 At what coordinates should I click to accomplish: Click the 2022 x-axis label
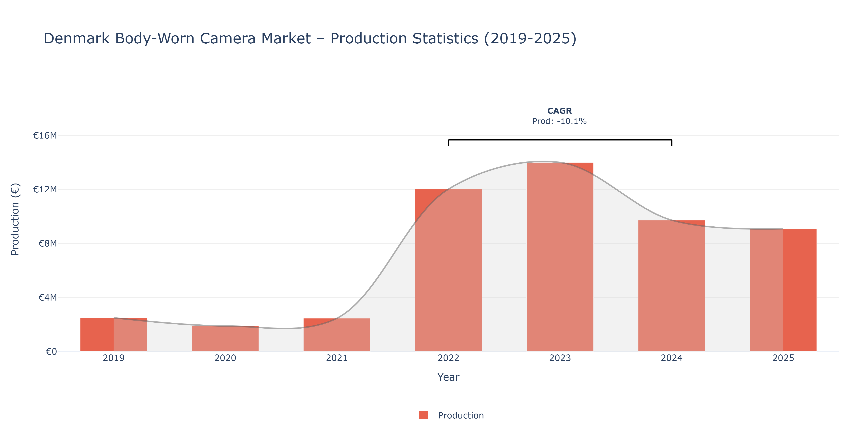(x=448, y=358)
